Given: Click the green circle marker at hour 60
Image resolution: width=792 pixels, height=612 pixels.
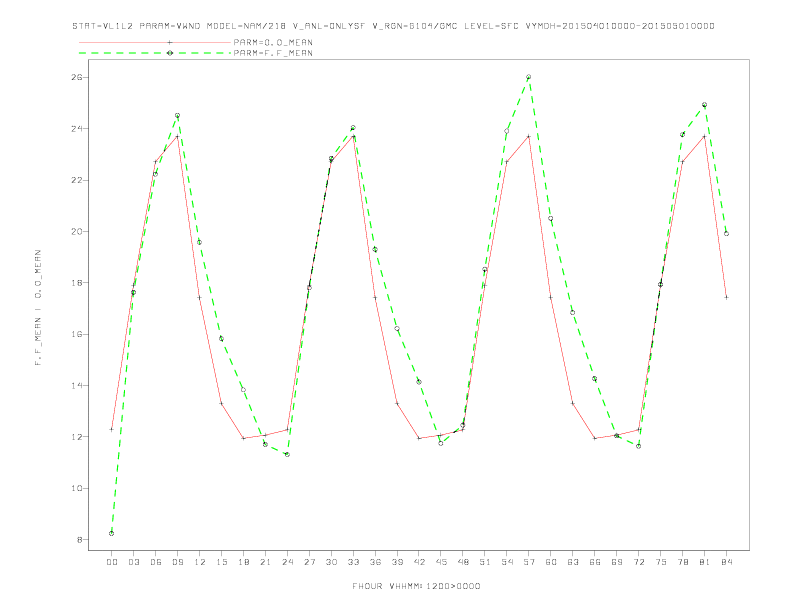Looking at the screenshot, I should [x=551, y=219].
